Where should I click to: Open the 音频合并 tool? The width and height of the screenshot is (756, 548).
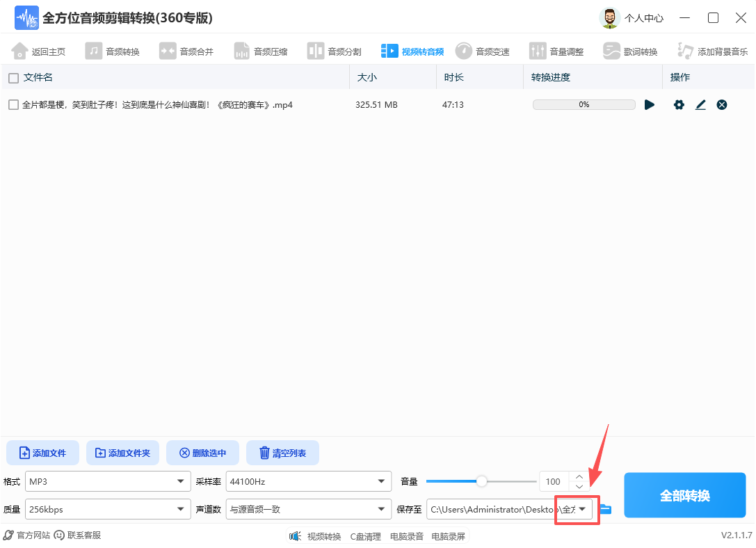pyautogui.click(x=186, y=50)
